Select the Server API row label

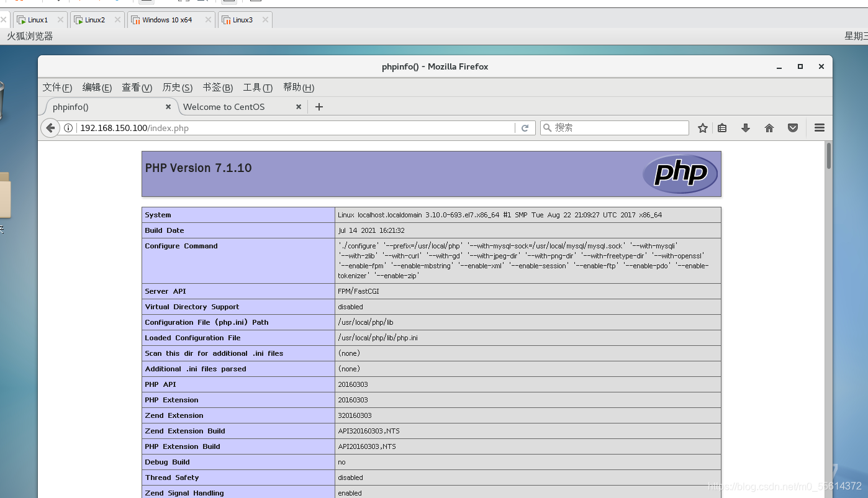(166, 291)
